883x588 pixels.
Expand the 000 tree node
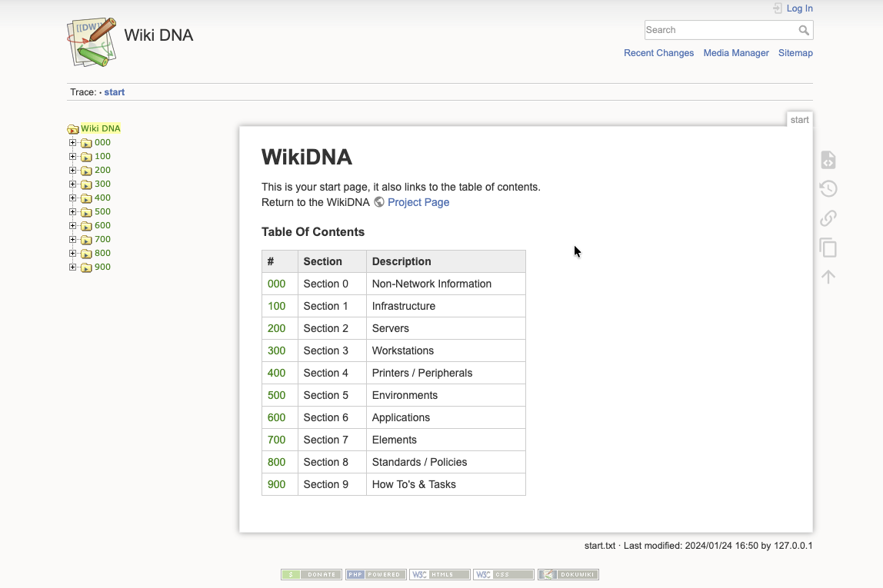coord(73,142)
